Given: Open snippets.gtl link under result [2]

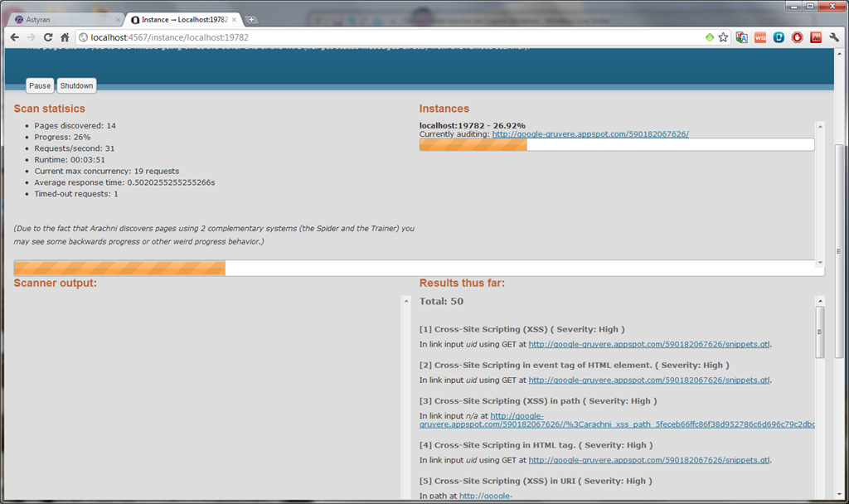Looking at the screenshot, I should point(648,380).
